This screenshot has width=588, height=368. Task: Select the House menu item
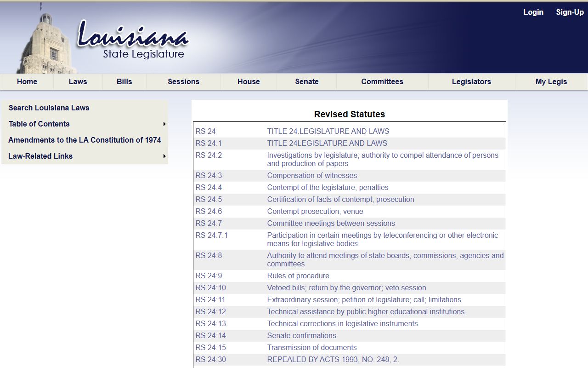pos(249,81)
